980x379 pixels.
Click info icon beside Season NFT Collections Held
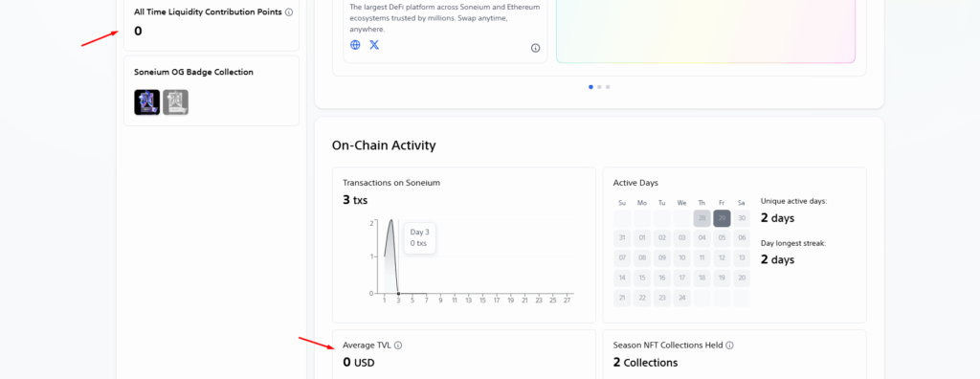pyautogui.click(x=729, y=346)
